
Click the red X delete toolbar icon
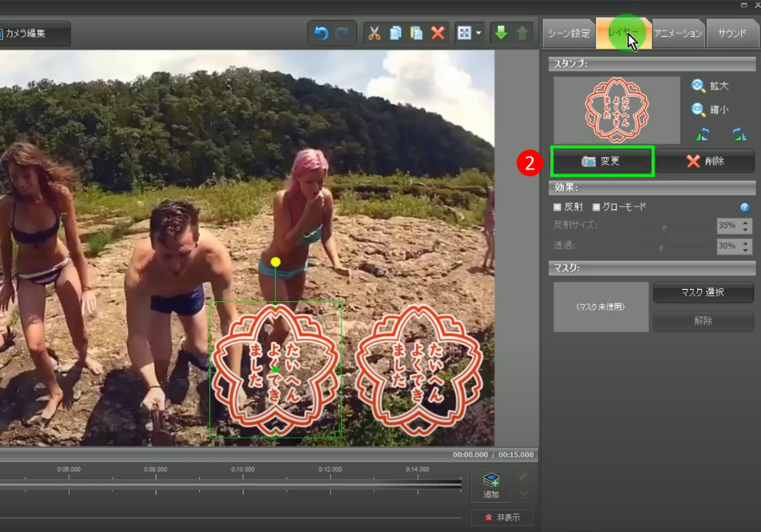[438, 33]
